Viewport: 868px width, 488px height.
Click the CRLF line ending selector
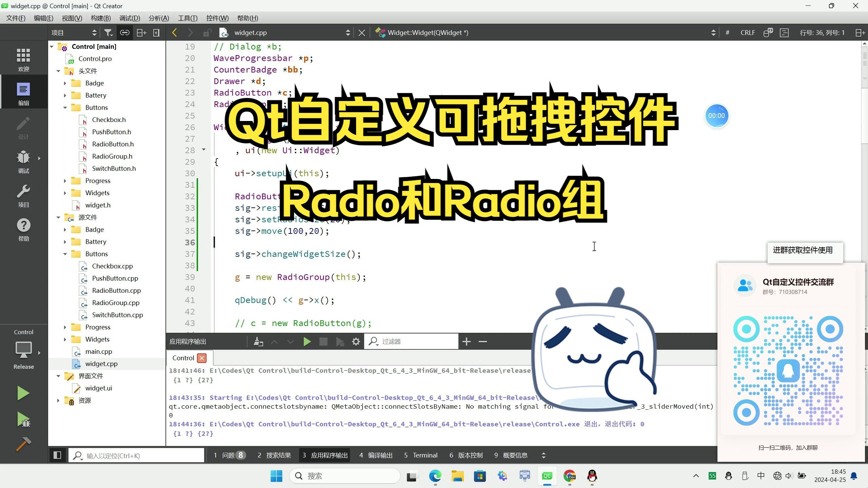[748, 33]
